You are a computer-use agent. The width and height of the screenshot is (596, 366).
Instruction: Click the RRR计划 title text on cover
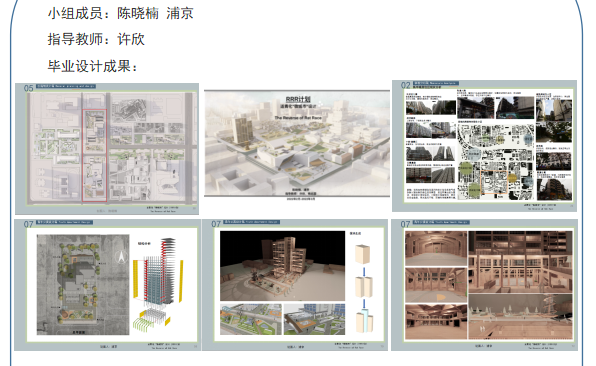tap(298, 99)
